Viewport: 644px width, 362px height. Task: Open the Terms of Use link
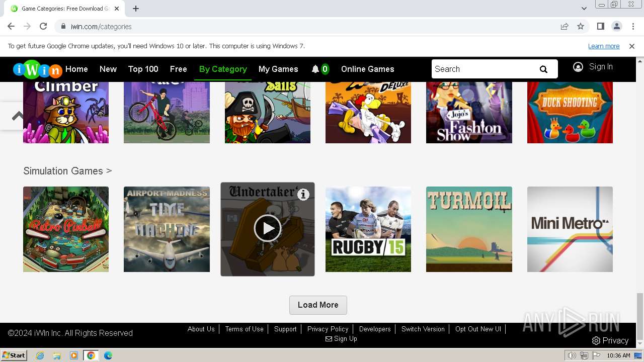[x=245, y=329]
